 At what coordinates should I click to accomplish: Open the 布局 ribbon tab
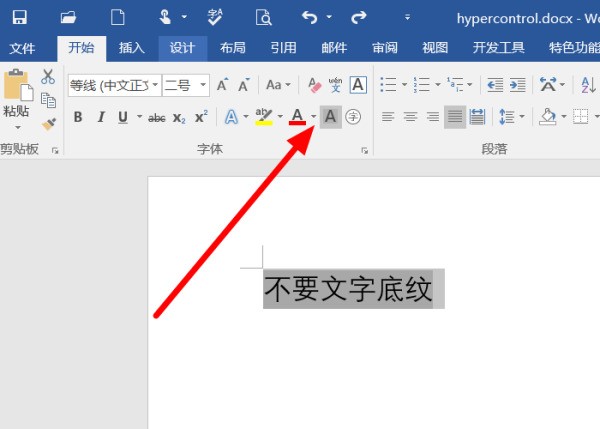coord(233,48)
